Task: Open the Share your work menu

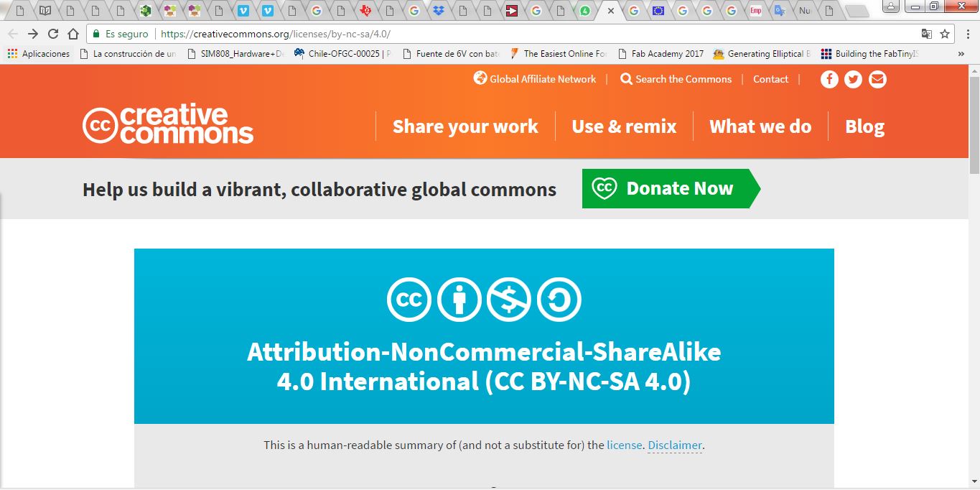Action: pyautogui.click(x=465, y=126)
